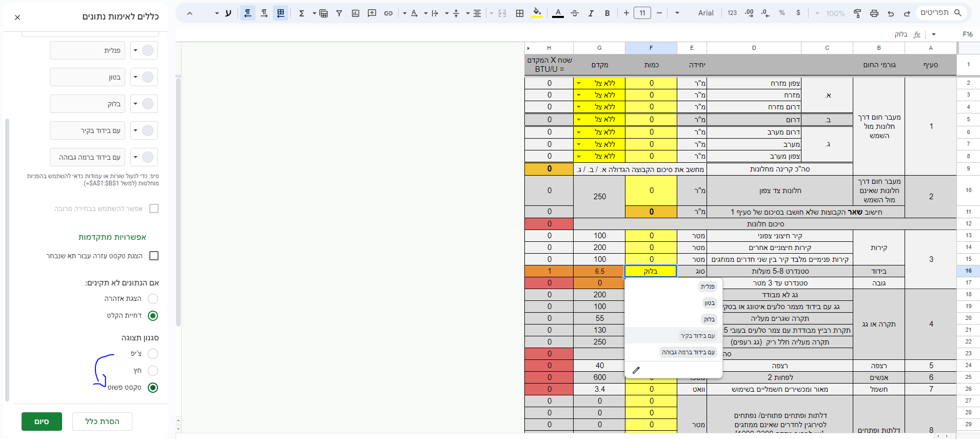Open the color chip picker for פנלית item
The image size is (980, 439).
coord(144,50)
